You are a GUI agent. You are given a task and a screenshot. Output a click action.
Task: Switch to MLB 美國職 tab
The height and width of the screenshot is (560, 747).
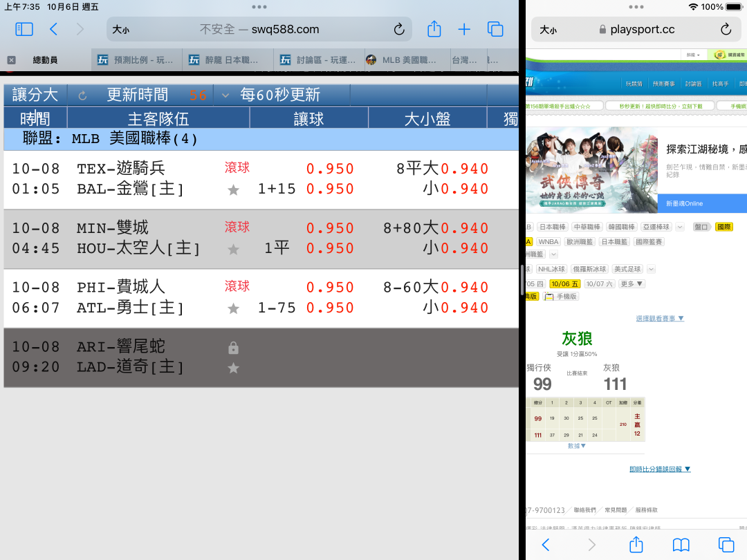click(x=408, y=60)
